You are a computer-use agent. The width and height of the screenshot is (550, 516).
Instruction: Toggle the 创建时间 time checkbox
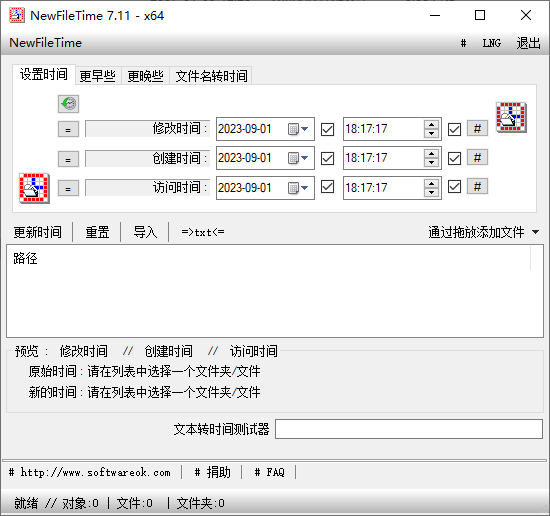[454, 158]
